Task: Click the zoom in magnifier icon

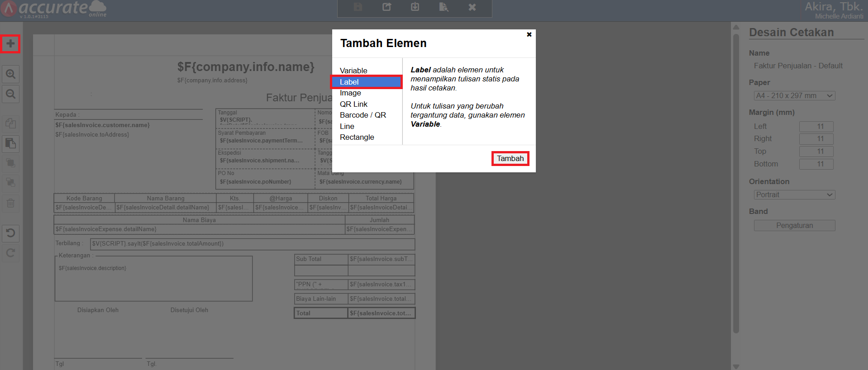Action: point(10,74)
